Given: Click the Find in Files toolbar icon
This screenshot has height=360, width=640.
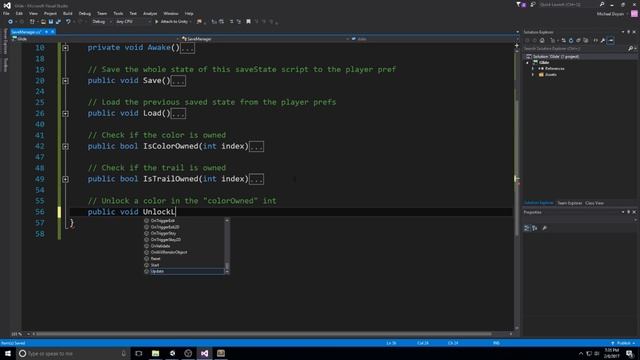Looking at the screenshot, I should click(x=199, y=22).
